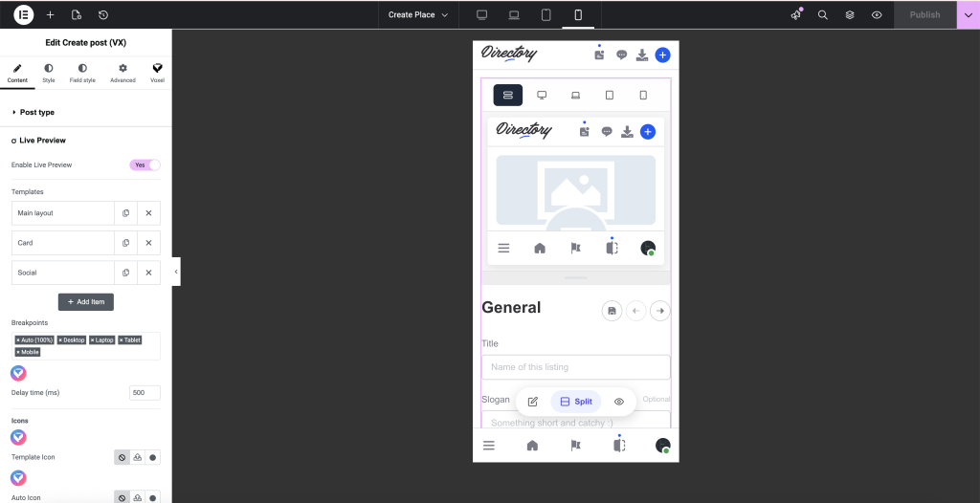The width and height of the screenshot is (980, 503).
Task: Open the Structure layers icon
Action: click(x=850, y=14)
